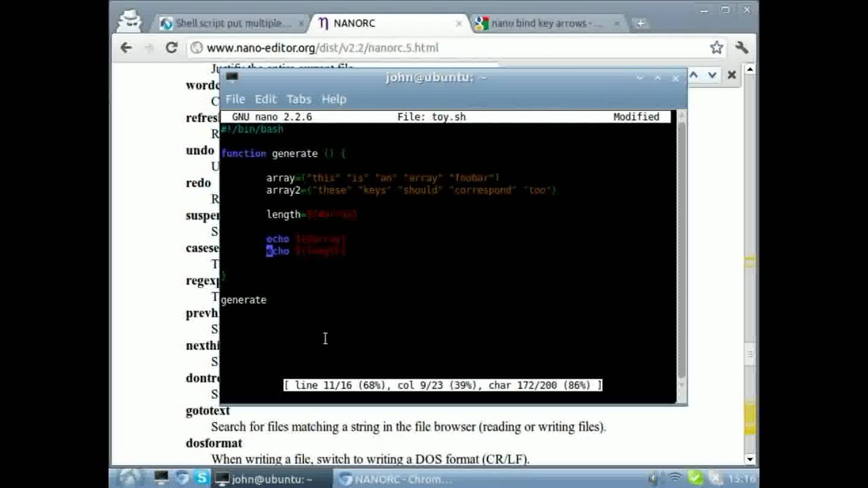Minimize the john@ubuntu terminal window
868x488 pixels.
point(639,78)
